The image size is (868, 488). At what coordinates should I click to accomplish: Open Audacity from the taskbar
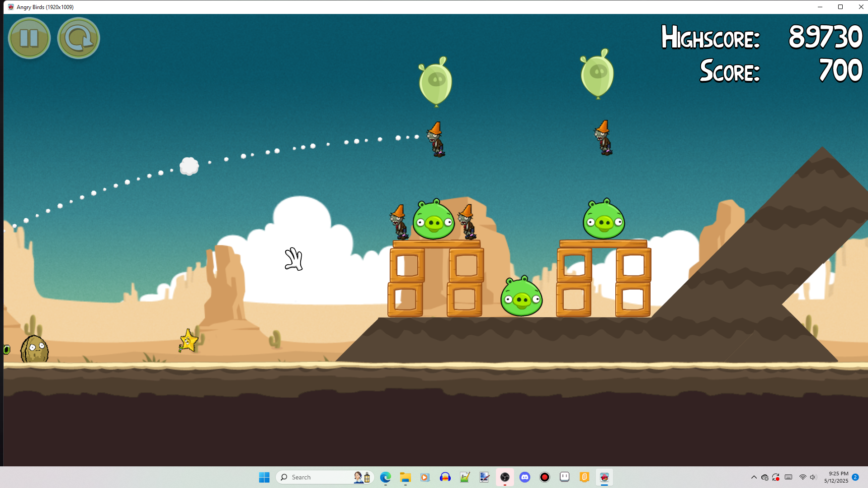445,477
